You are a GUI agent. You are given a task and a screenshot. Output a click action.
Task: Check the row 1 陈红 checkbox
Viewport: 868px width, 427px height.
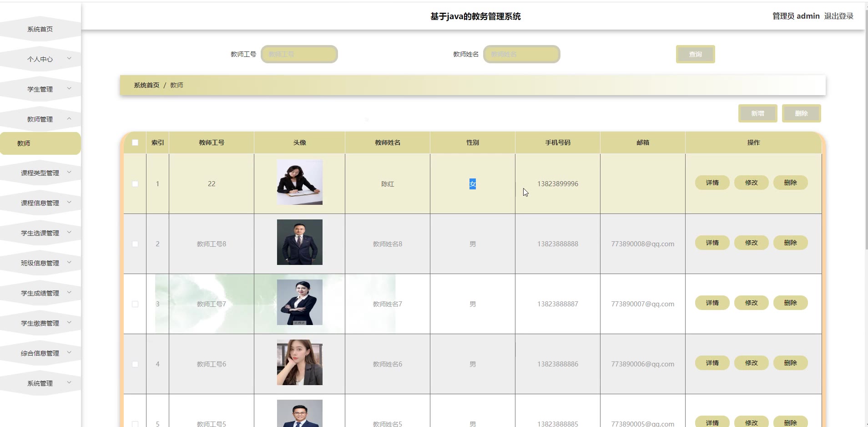(135, 184)
